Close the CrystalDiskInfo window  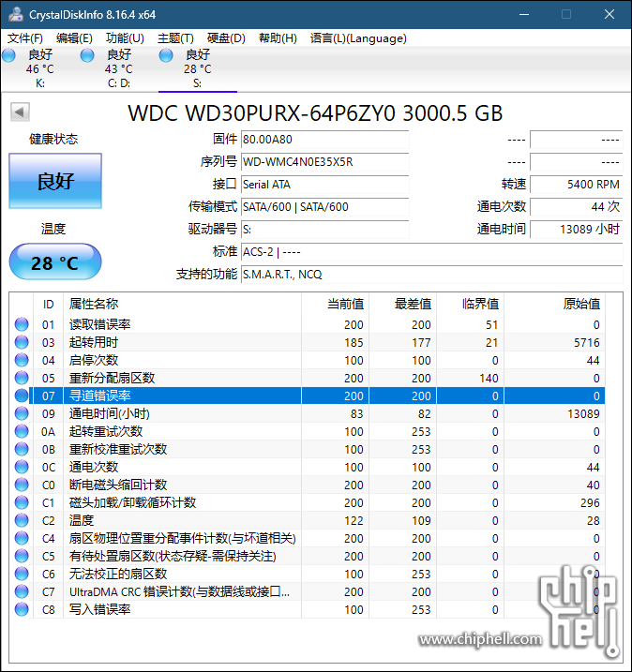tap(609, 14)
